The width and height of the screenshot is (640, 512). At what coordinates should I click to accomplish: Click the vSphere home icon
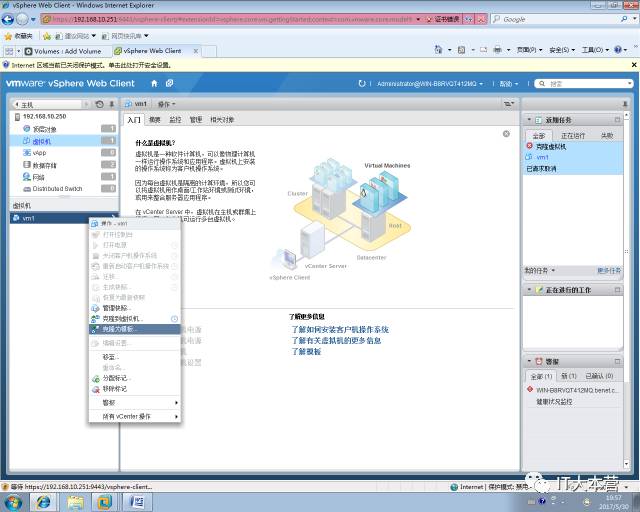(154, 83)
